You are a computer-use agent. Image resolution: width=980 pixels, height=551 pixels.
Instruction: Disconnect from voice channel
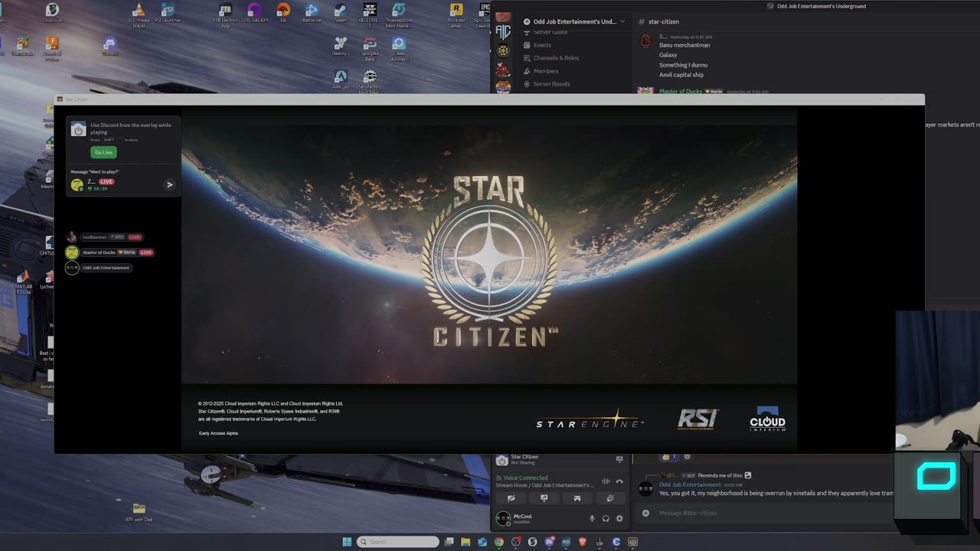tap(619, 481)
